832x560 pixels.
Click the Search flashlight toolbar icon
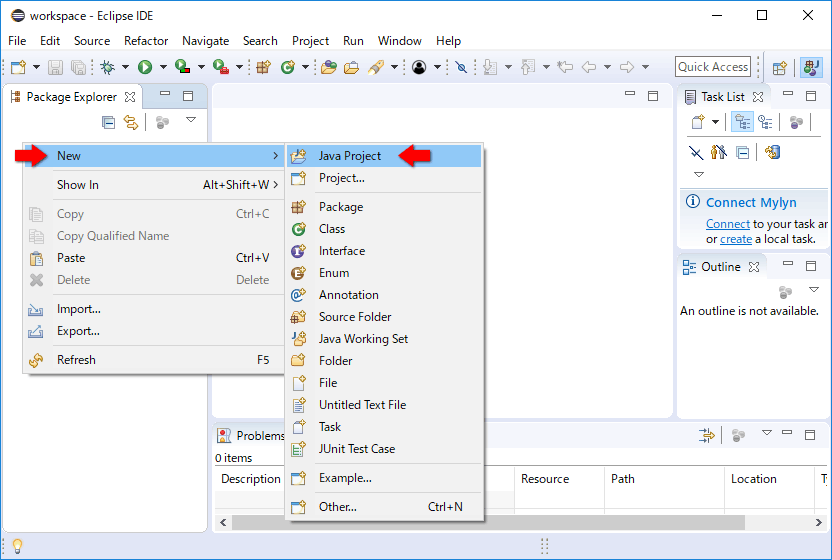[375, 67]
